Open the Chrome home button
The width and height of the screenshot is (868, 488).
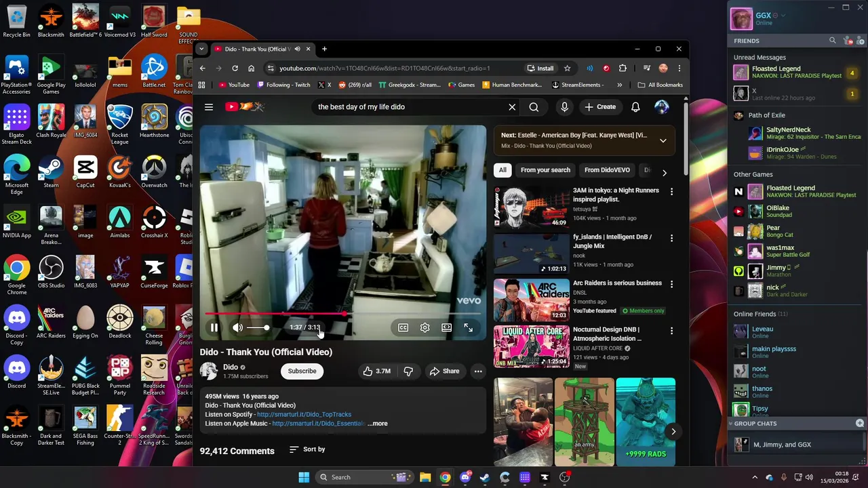point(251,68)
